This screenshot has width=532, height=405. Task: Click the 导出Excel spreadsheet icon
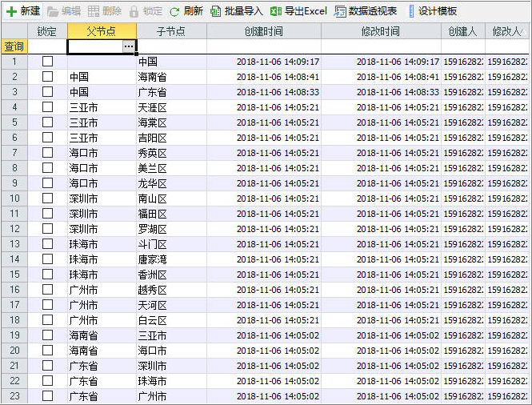(276, 11)
